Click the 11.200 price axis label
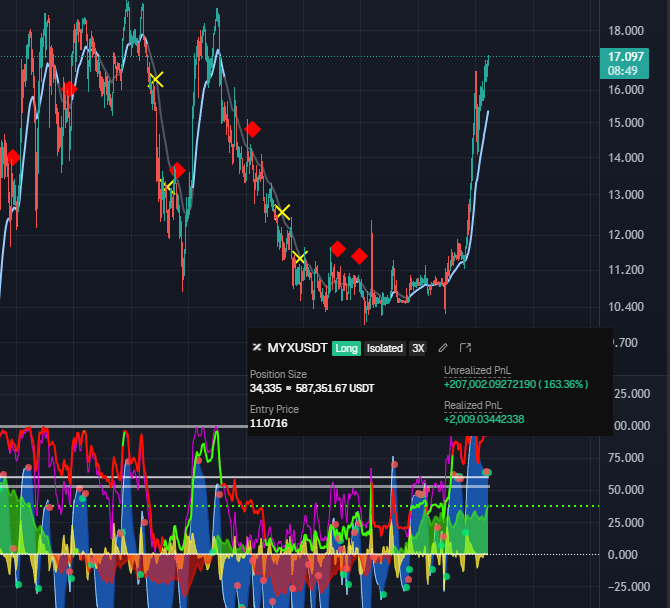The image size is (671, 608). coord(626,270)
